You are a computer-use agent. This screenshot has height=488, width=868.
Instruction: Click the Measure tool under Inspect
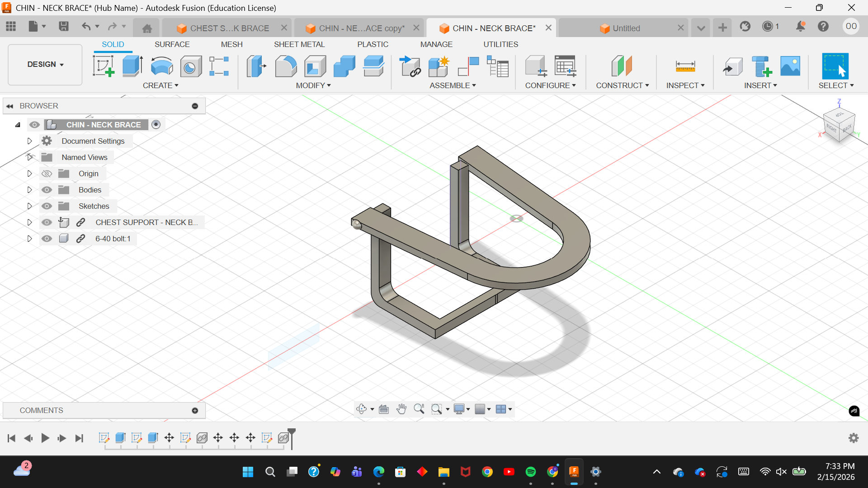point(685,66)
